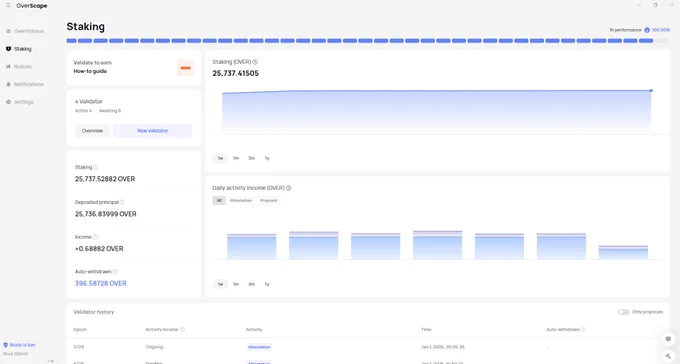Viewport: 680px width, 364px height.
Task: Click the Ongoing activity income cell
Action: point(155,347)
